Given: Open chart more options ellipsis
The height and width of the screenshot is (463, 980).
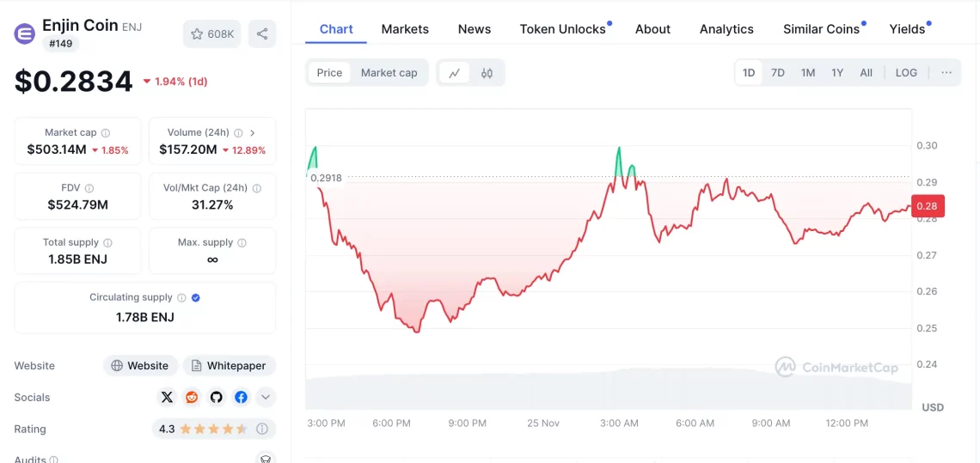Looking at the screenshot, I should [946, 72].
